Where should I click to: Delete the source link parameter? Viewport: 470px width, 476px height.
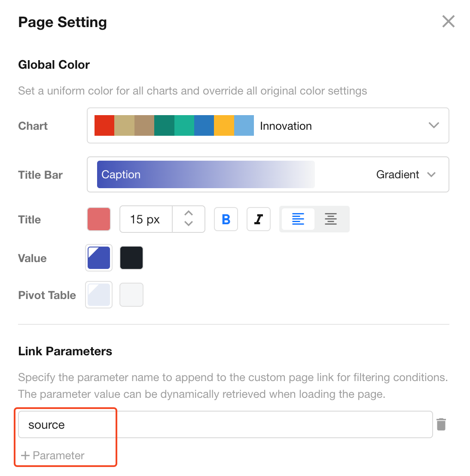(441, 424)
